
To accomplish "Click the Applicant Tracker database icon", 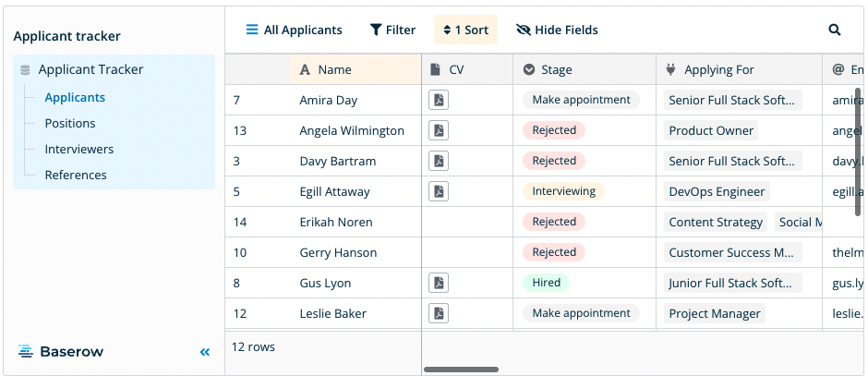I will [x=25, y=70].
